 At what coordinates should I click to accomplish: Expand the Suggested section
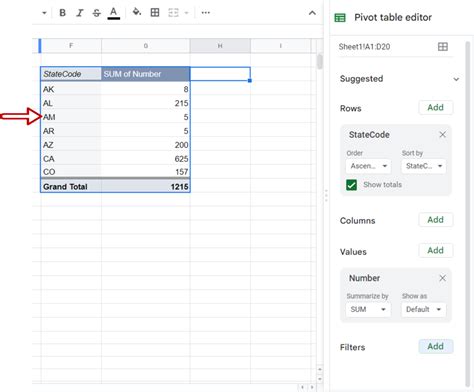pyautogui.click(x=456, y=79)
